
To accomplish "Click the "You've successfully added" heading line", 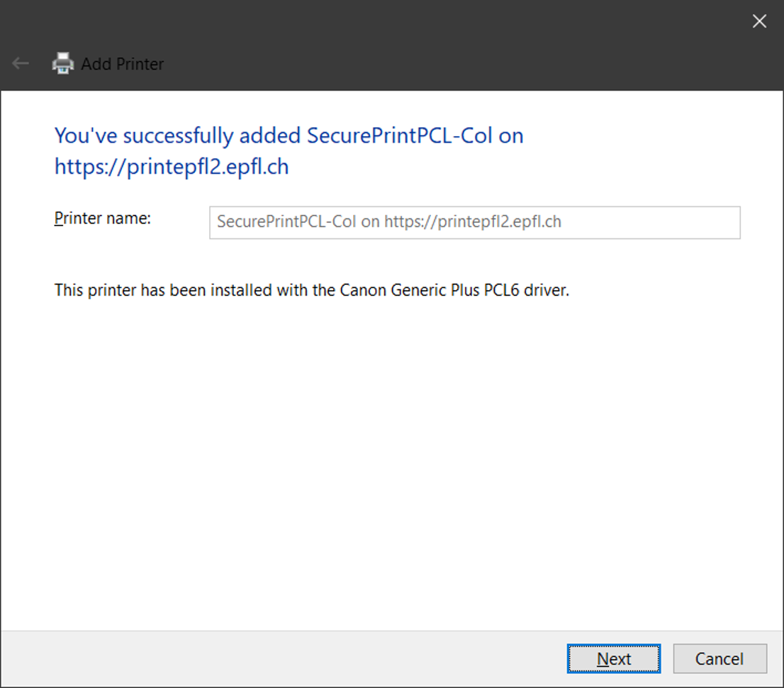I will point(289,135).
